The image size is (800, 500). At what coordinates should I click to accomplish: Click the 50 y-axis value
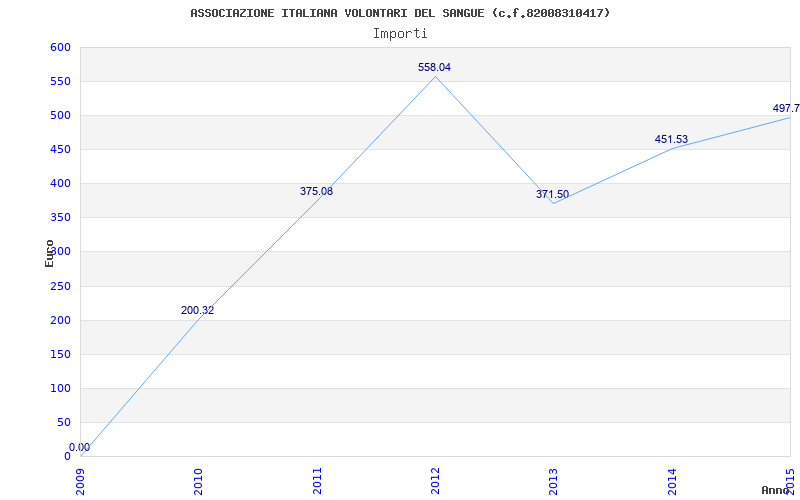pos(63,422)
